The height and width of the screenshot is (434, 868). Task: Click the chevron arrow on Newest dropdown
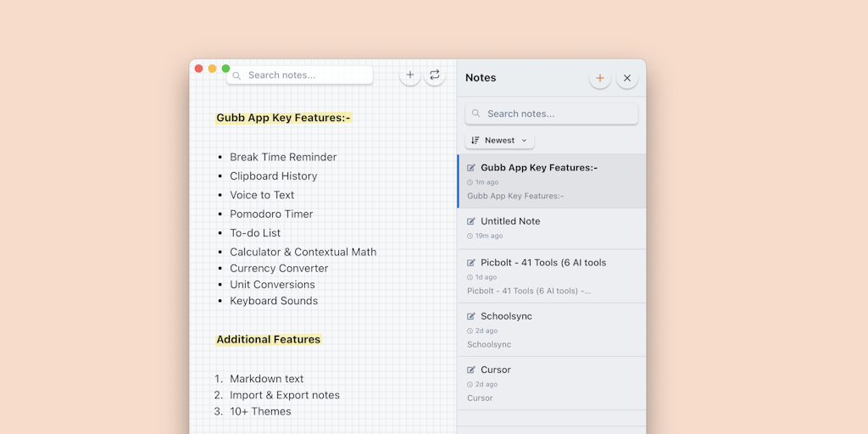tap(524, 140)
